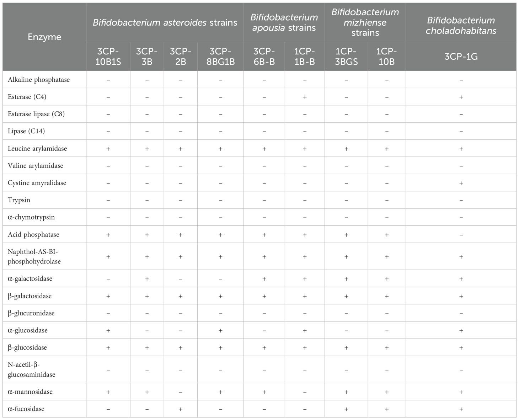
Task: Click the plus sign for Cystine amyralidase
Action: (461, 183)
